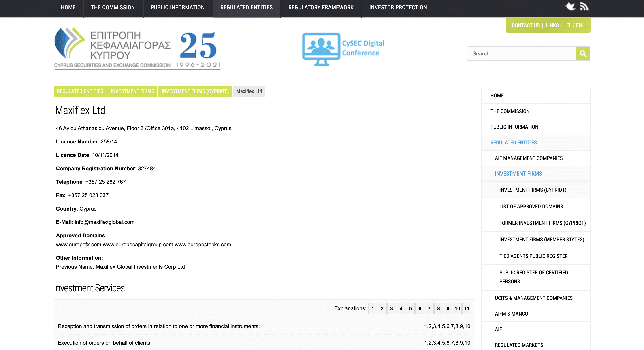644x350 pixels.
Task: Focus the Search text field
Action: coord(521,53)
